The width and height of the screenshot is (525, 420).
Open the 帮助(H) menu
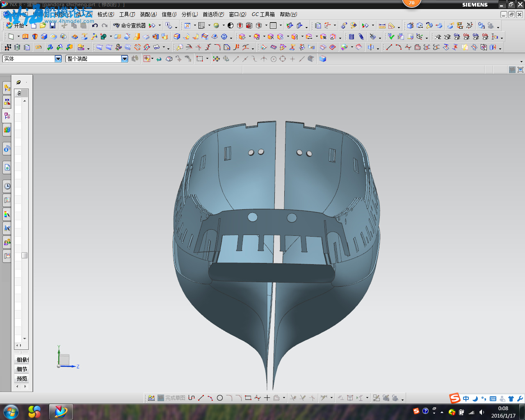(288, 14)
